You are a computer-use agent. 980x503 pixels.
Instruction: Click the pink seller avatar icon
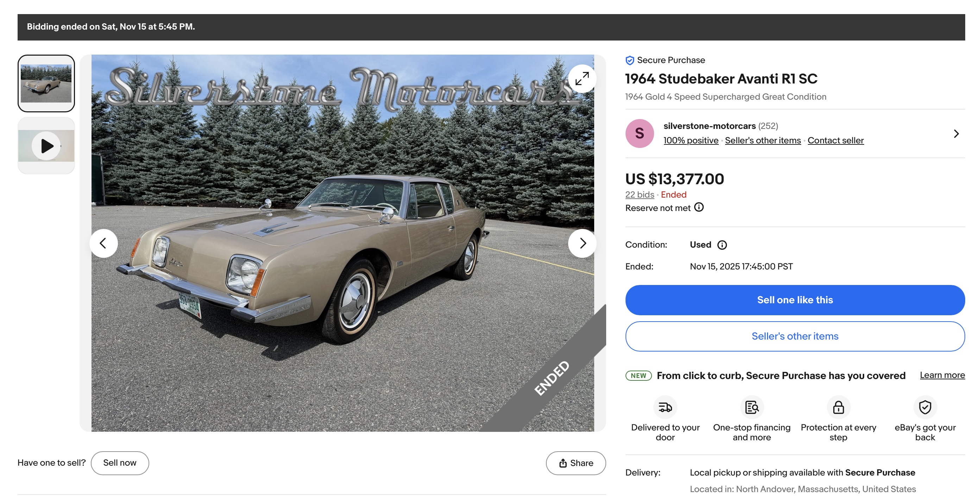640,133
